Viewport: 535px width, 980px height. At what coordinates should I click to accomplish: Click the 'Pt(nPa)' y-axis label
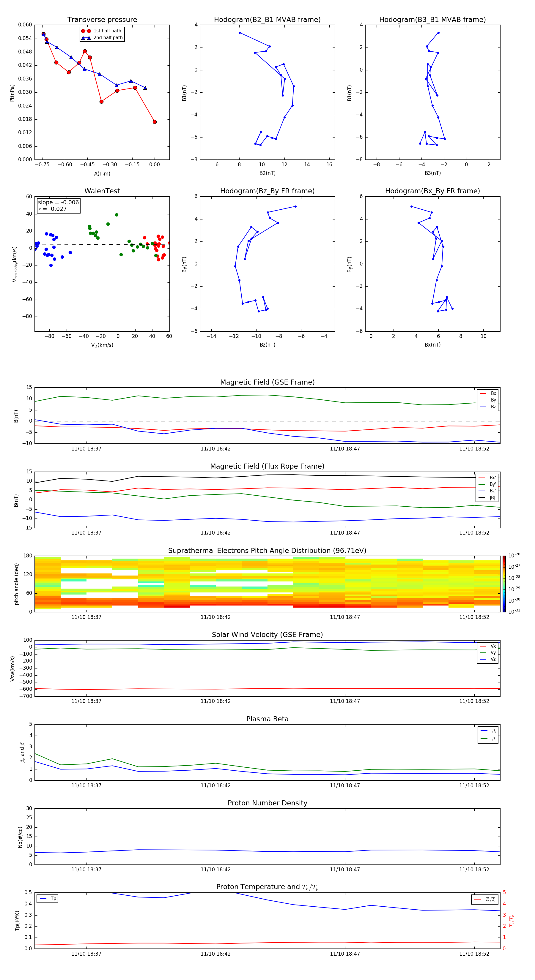click(x=12, y=93)
